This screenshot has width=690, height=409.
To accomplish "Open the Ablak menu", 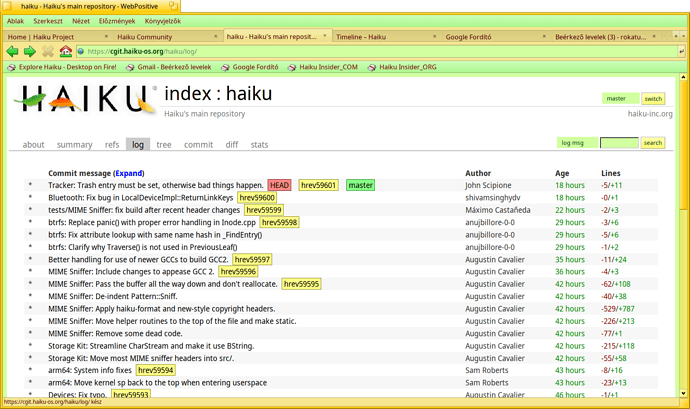I will click(x=15, y=21).
